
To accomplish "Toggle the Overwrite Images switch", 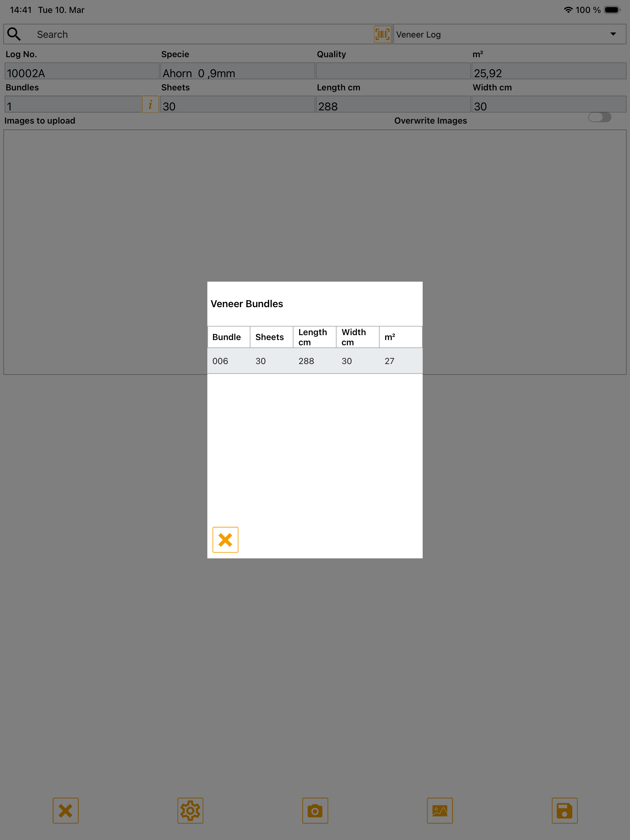I will coord(600,117).
